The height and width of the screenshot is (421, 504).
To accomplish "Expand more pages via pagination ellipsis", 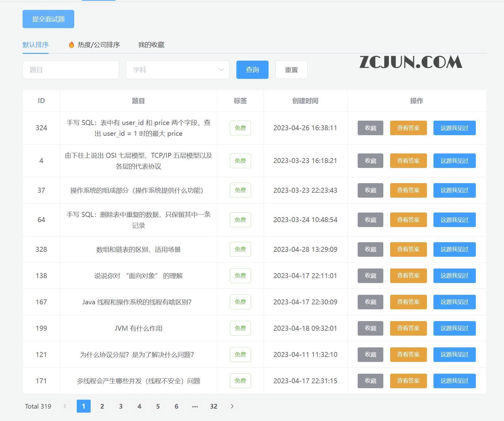I will point(195,406).
